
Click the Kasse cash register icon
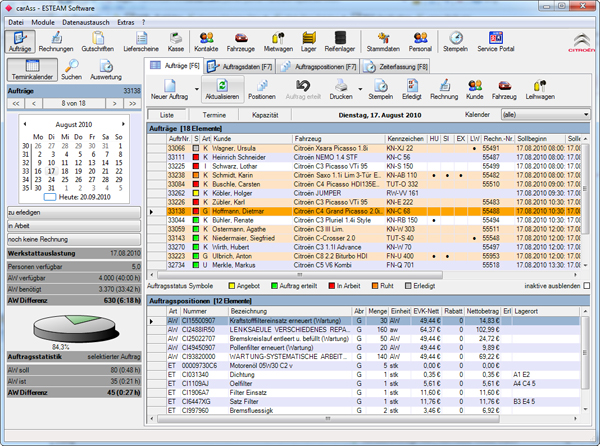coord(176,41)
